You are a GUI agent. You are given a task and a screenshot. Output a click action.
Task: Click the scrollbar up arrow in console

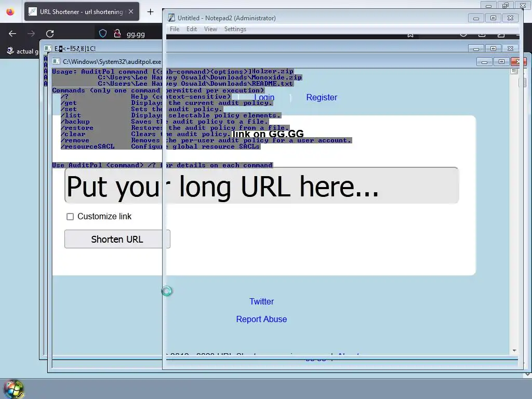click(x=514, y=71)
